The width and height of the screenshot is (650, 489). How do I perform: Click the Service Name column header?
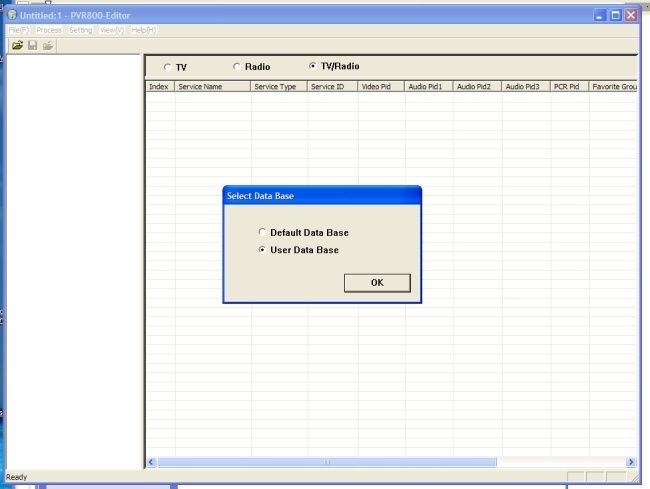[x=212, y=87]
